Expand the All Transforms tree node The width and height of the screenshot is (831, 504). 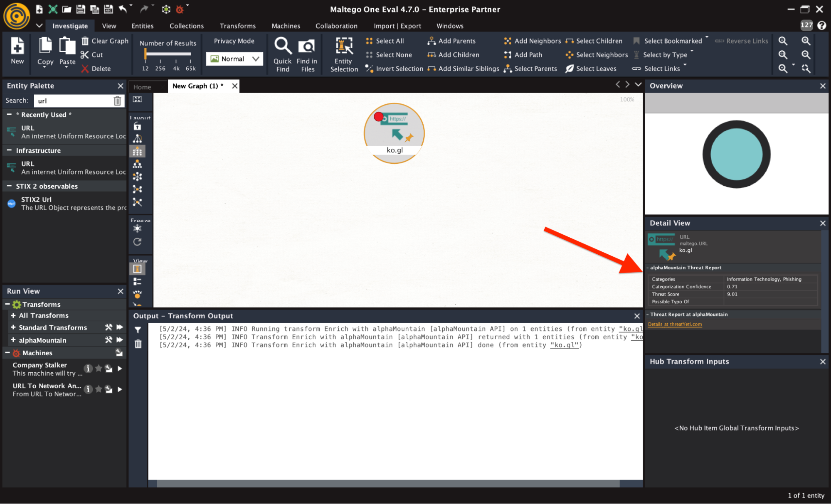click(13, 315)
